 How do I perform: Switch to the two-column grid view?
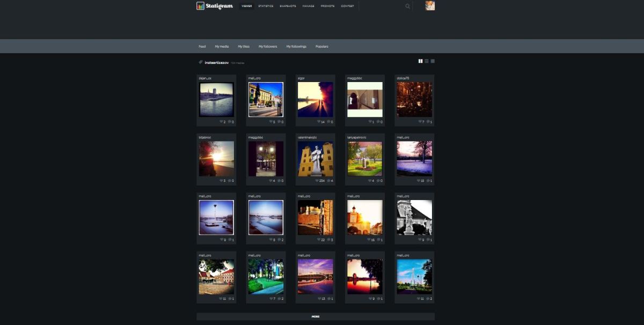pos(421,61)
